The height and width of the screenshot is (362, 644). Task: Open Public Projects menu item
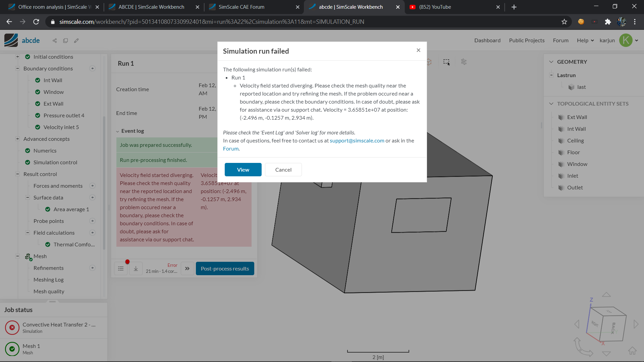[x=527, y=41]
